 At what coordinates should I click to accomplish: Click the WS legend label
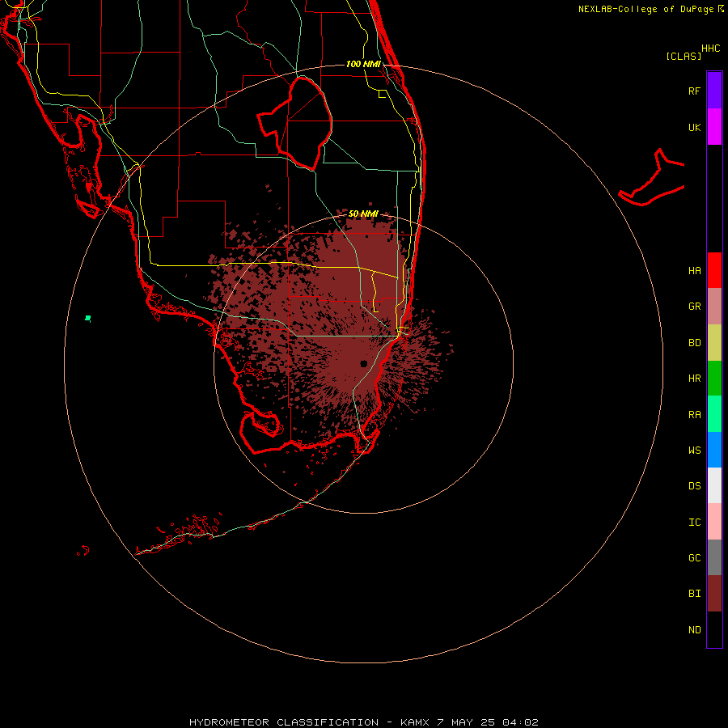[x=694, y=450]
